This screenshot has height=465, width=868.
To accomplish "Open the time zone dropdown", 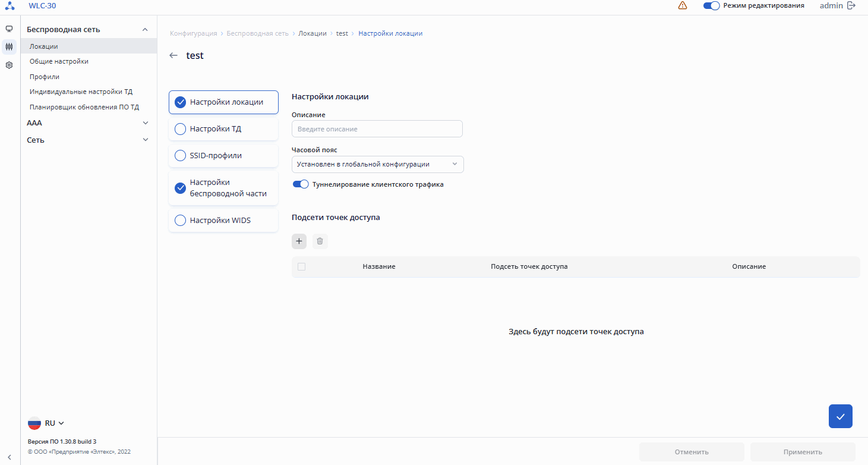I will pos(377,164).
